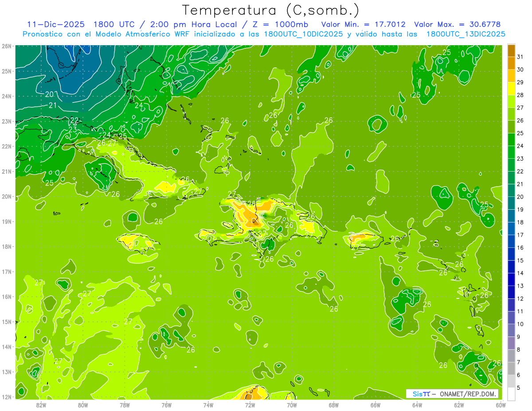The width and height of the screenshot is (532, 411).
Task: Click the '66W' longitude axis label
Action: [375, 405]
